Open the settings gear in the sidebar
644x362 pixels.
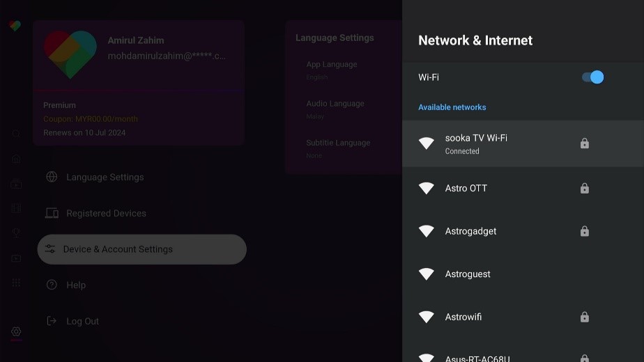pyautogui.click(x=16, y=331)
